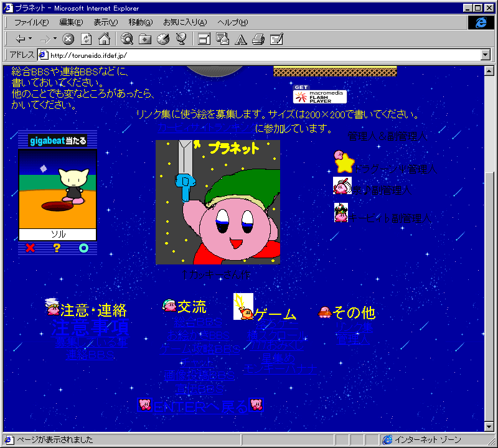Screen dimensions: 498x448
Task: Open the 募集している事 link
Action: click(x=91, y=342)
